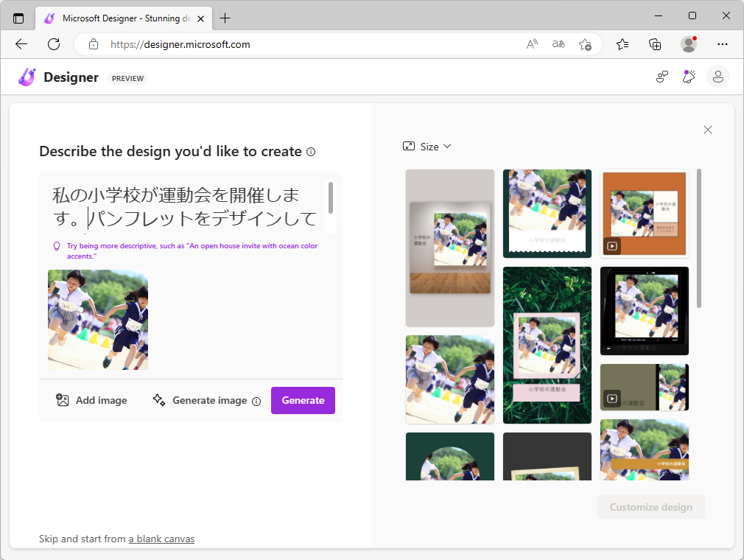Click the Generate image sparkle icon
The height and width of the screenshot is (560, 744).
158,399
